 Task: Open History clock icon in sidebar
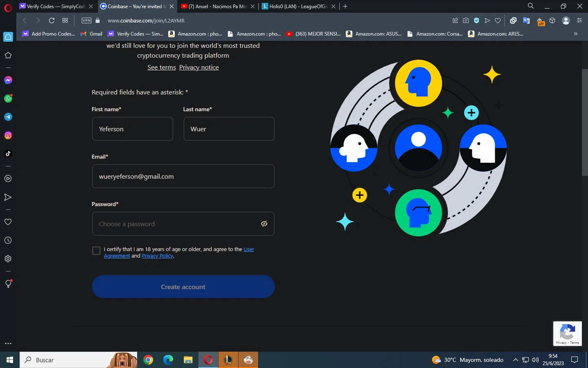(8, 240)
